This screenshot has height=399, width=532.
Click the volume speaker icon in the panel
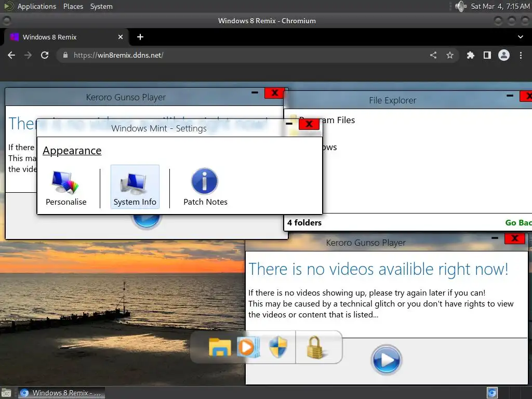click(460, 6)
